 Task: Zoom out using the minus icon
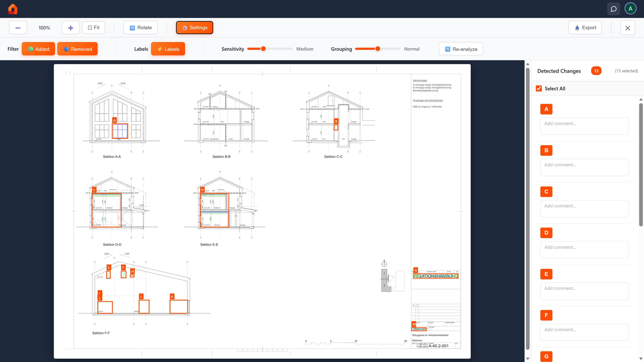click(x=18, y=28)
